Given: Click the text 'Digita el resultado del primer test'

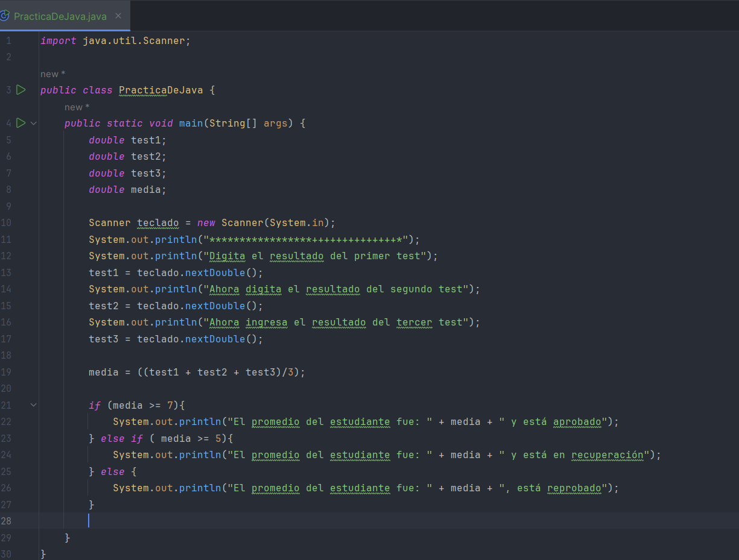Looking at the screenshot, I should [314, 256].
